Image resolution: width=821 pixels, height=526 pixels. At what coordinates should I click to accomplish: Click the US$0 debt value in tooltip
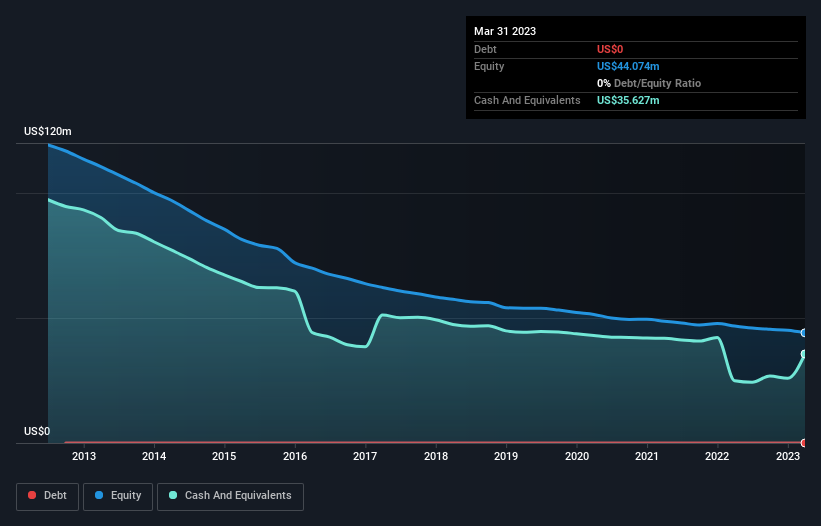tap(610, 49)
